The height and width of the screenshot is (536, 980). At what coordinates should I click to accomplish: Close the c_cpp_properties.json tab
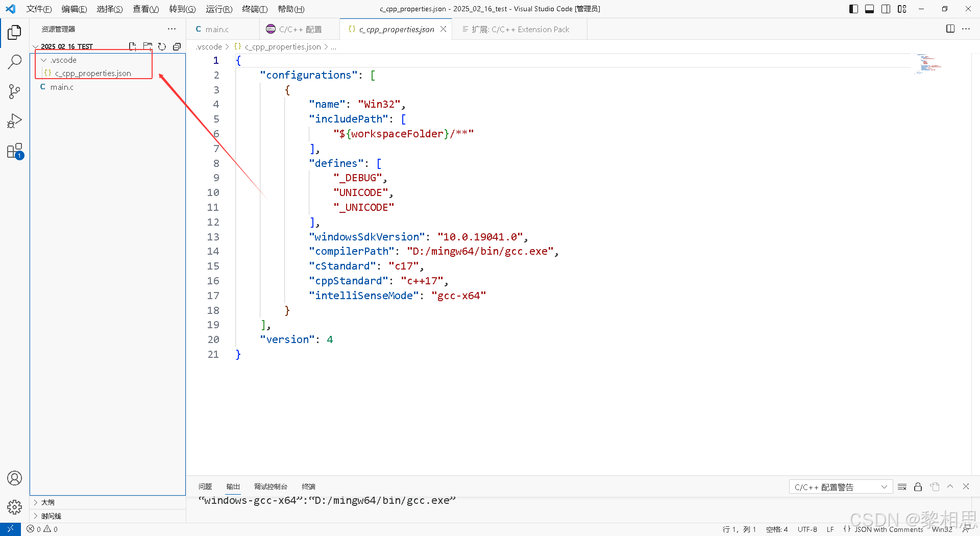pos(444,29)
